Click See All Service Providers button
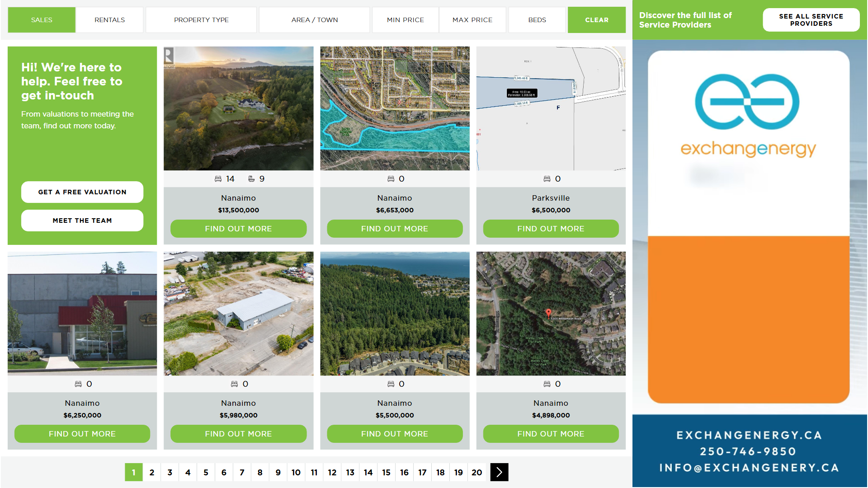Screen dimensions: 868x488 pyautogui.click(x=811, y=20)
